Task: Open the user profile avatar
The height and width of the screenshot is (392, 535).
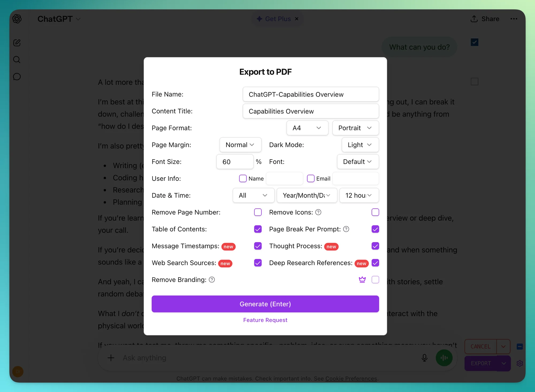Action: 18,371
